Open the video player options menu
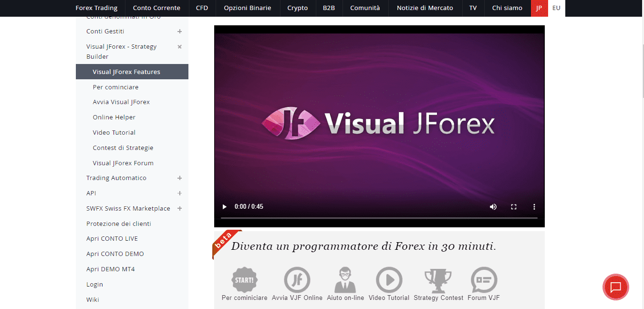644x309 pixels. [x=534, y=206]
